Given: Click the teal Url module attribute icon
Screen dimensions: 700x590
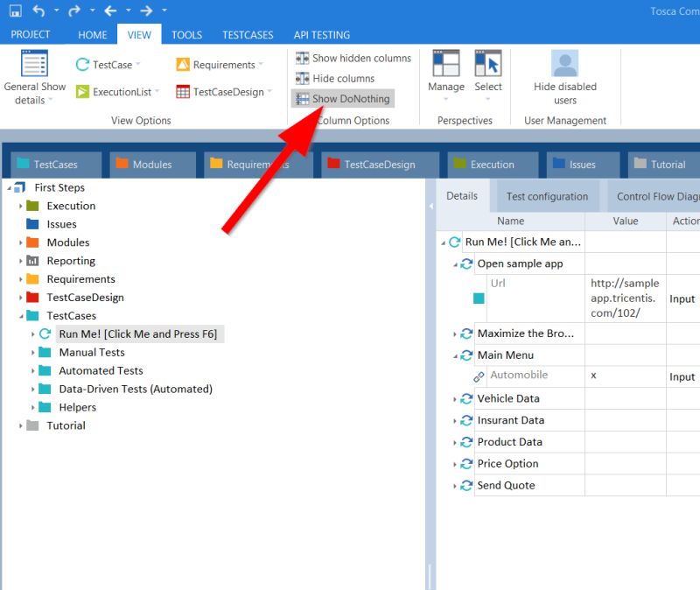Looking at the screenshot, I should click(479, 299).
